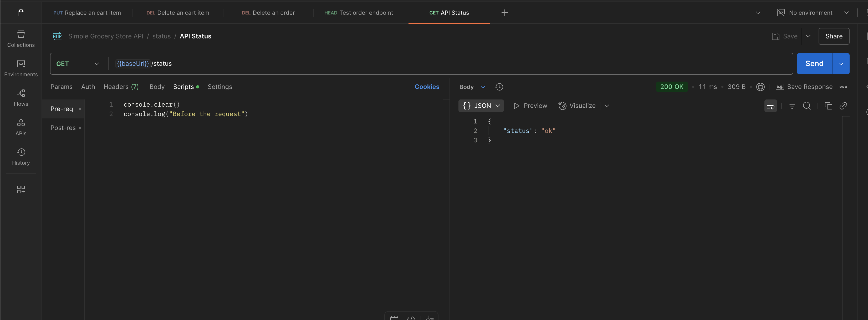Image resolution: width=868 pixels, height=320 pixels.
Task: Open the DEL Delete an order tab
Action: click(268, 13)
